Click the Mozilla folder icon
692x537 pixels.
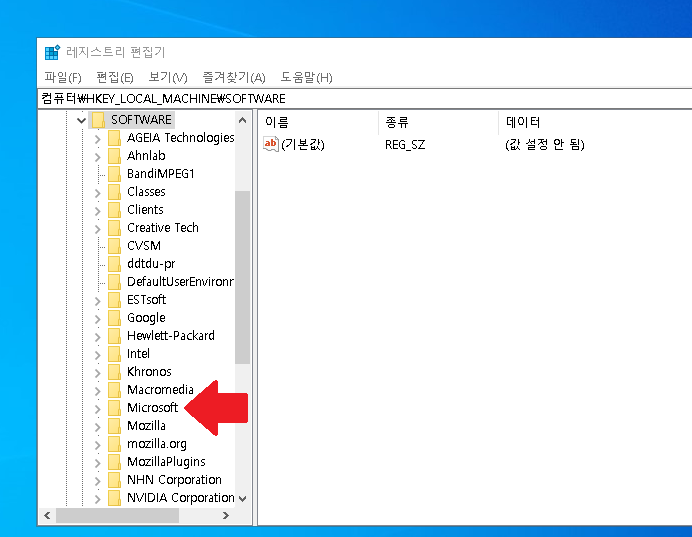[x=114, y=426]
